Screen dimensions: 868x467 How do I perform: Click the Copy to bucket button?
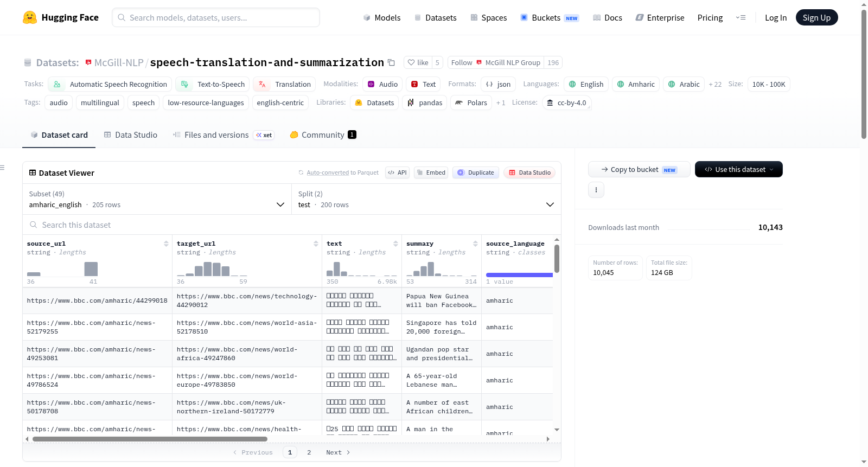[639, 169]
